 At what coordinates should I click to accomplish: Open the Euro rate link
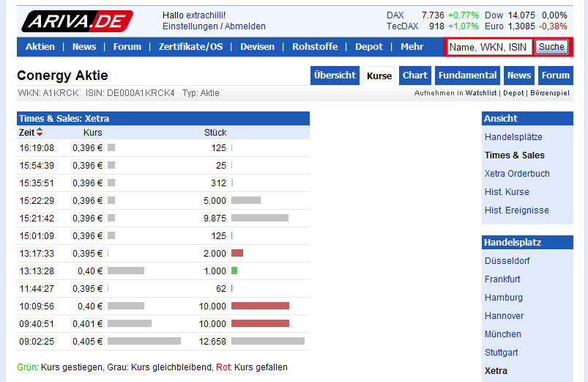click(x=494, y=26)
